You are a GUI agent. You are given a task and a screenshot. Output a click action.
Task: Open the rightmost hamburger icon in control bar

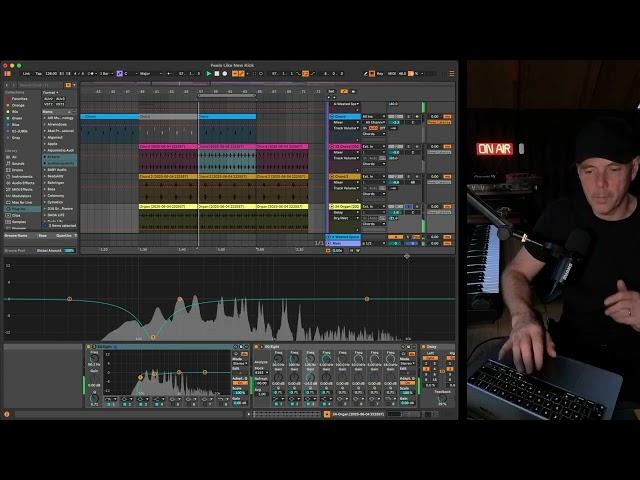click(451, 73)
